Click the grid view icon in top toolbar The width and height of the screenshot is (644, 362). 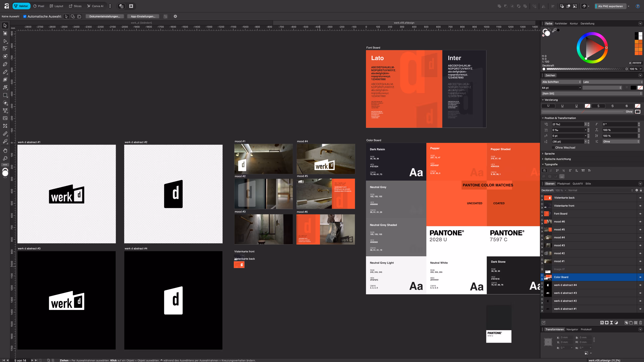[131, 6]
